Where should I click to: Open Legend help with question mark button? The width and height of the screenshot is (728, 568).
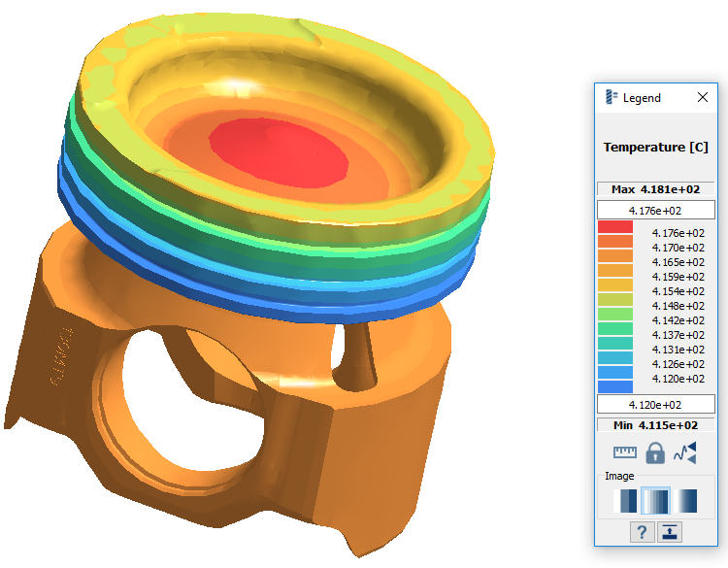coord(642,531)
